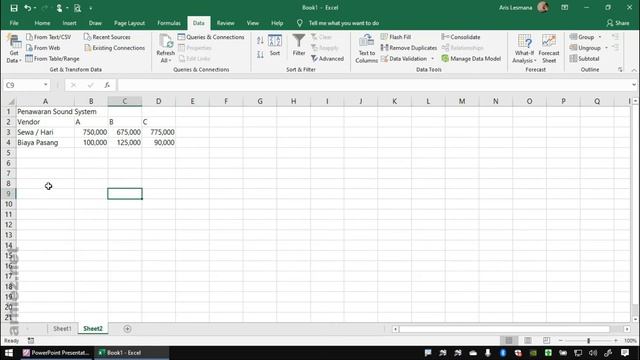640x360 pixels.
Task: Launch Text to Columns wizard
Action: click(x=366, y=49)
